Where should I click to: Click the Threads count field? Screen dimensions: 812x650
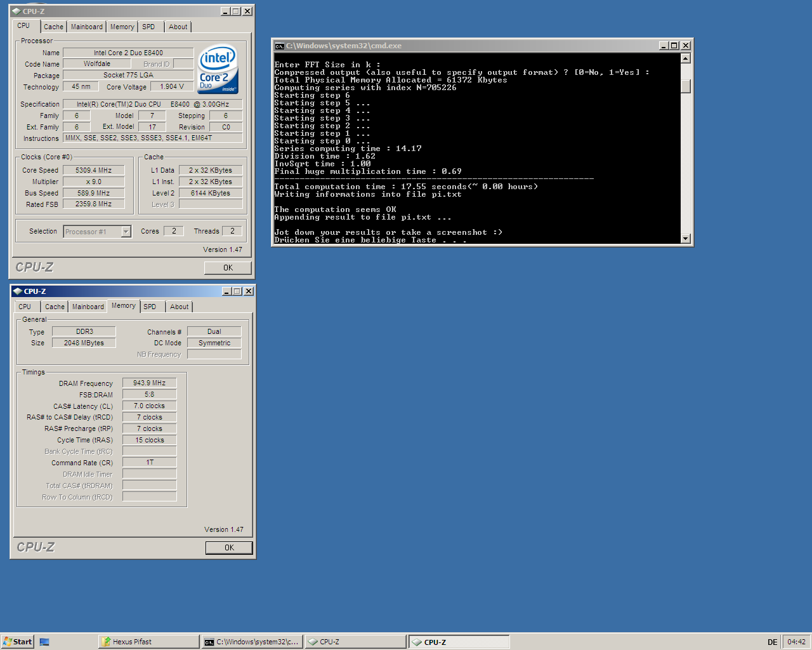pos(232,231)
